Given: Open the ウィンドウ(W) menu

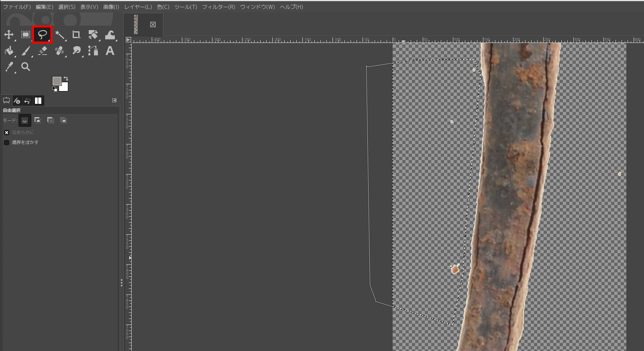Looking at the screenshot, I should (x=257, y=7).
